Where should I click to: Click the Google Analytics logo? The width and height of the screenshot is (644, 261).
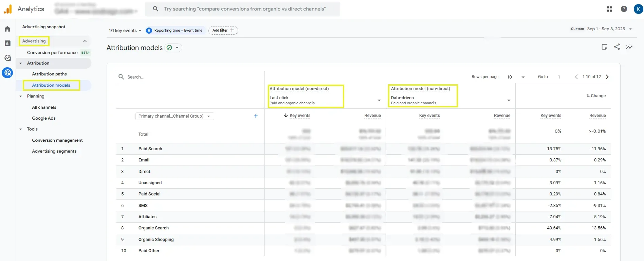click(x=7, y=9)
